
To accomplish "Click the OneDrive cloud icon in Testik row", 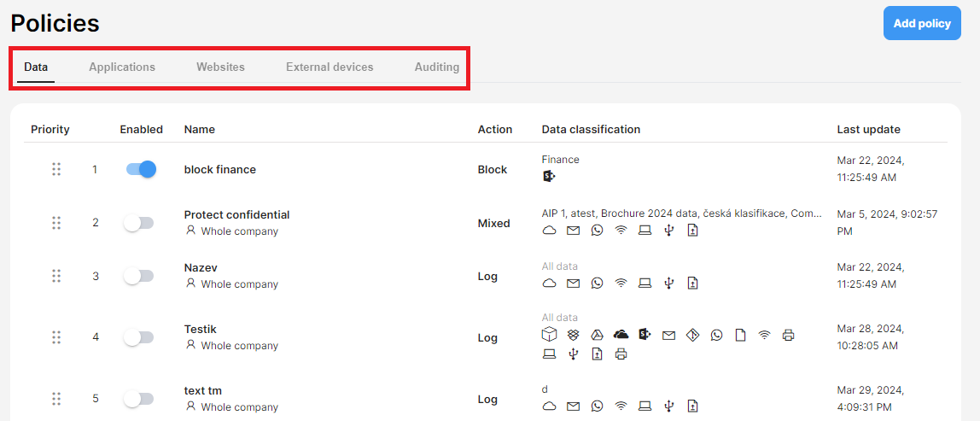I will point(621,336).
